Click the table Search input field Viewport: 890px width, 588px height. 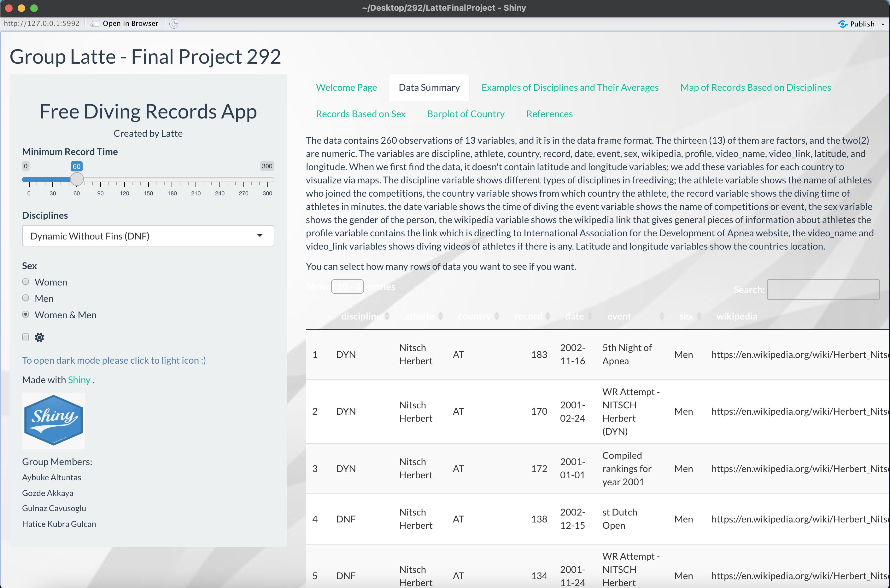(823, 290)
